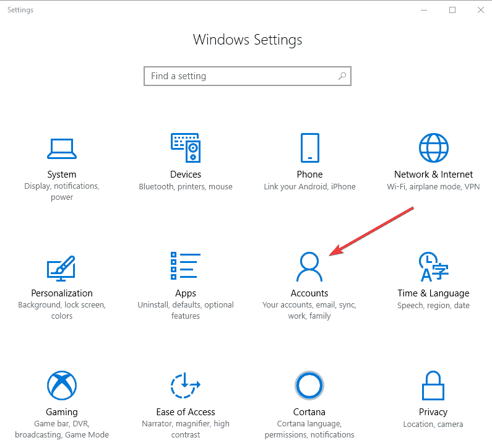Minimize the Settings window
The image size is (492, 448).
[424, 10]
